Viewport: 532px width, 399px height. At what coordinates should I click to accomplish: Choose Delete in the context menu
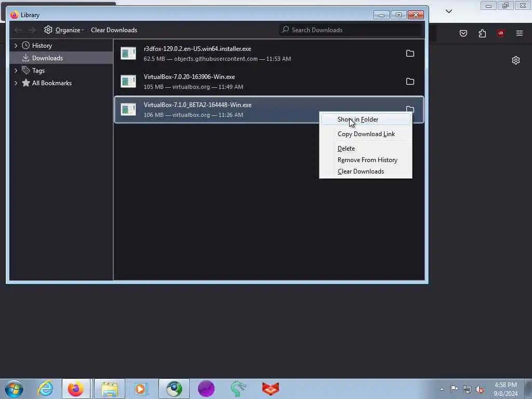pyautogui.click(x=366, y=149)
